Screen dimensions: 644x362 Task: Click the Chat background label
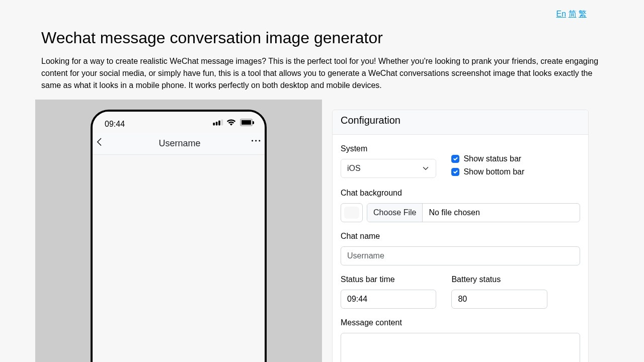(x=371, y=193)
